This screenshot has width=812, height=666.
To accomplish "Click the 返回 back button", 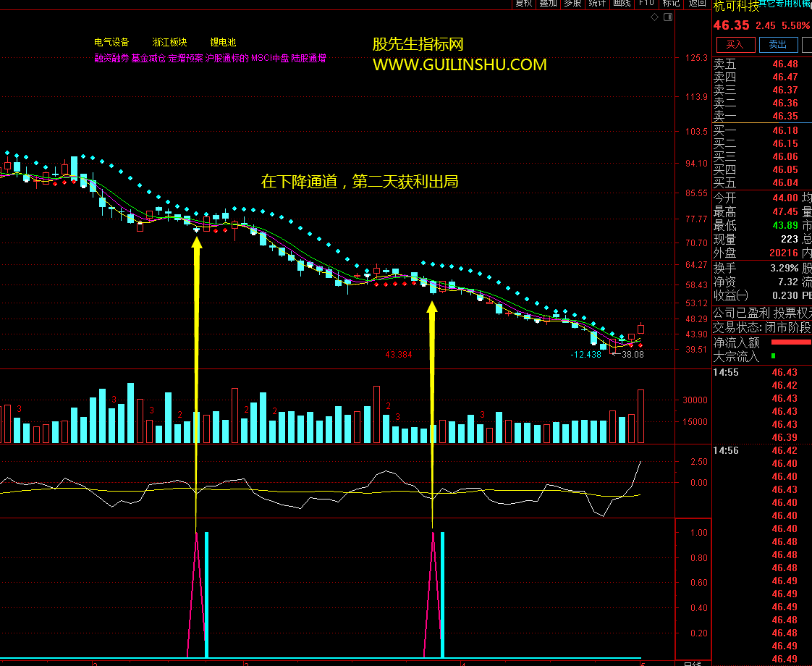I will [697, 4].
